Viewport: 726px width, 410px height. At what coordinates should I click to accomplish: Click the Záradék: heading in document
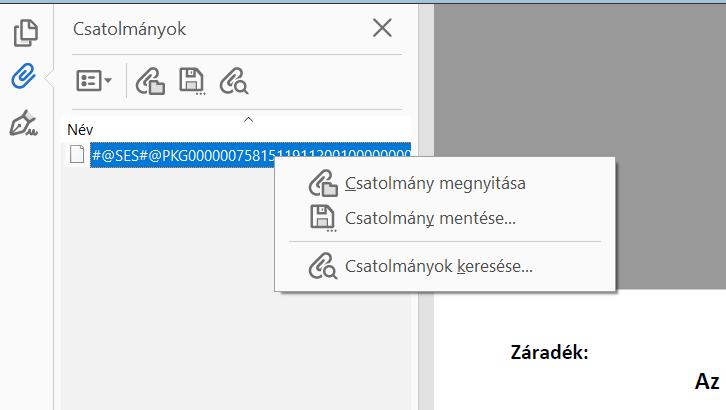point(550,353)
